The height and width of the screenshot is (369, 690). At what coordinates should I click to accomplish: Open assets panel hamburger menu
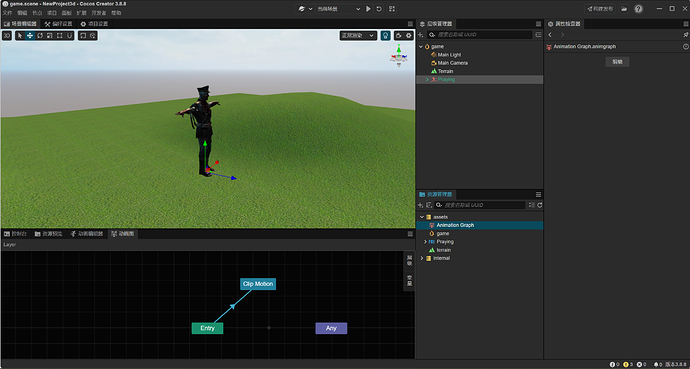[538, 194]
